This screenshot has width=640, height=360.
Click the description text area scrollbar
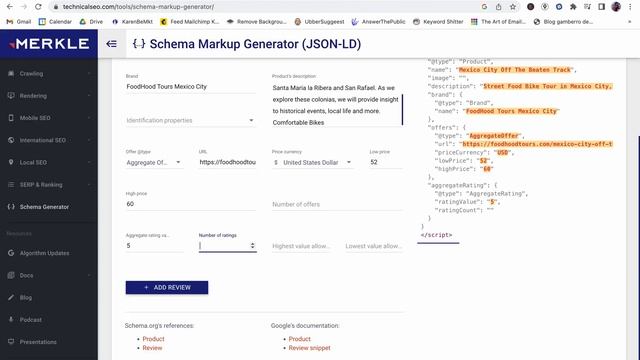click(402, 109)
